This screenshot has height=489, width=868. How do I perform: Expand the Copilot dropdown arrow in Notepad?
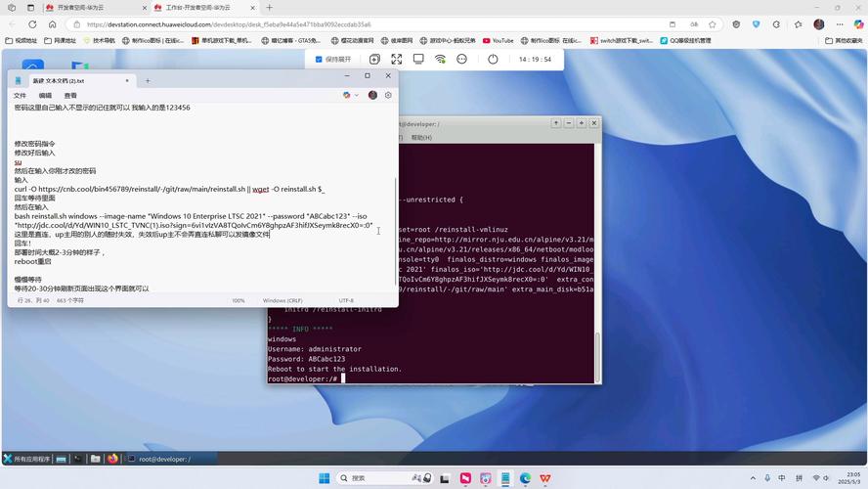(x=357, y=95)
